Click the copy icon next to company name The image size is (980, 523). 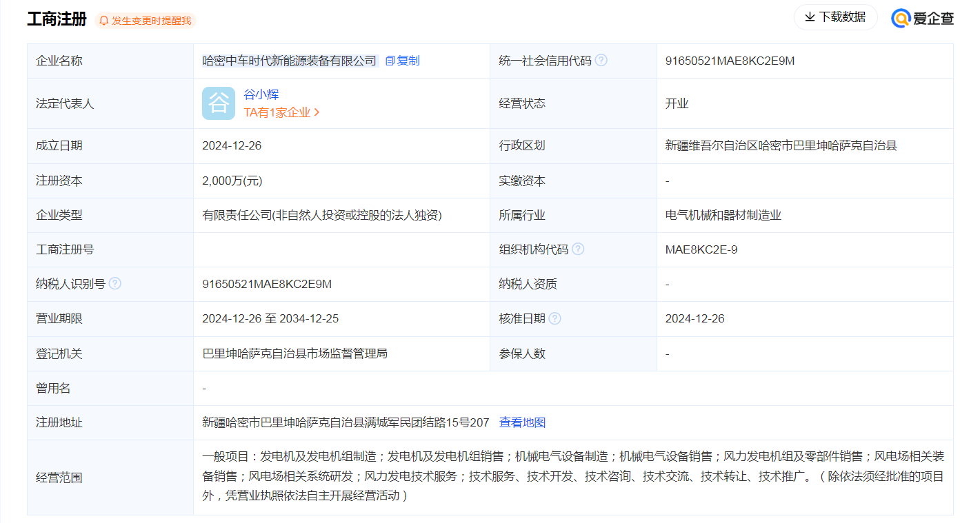pyautogui.click(x=390, y=61)
